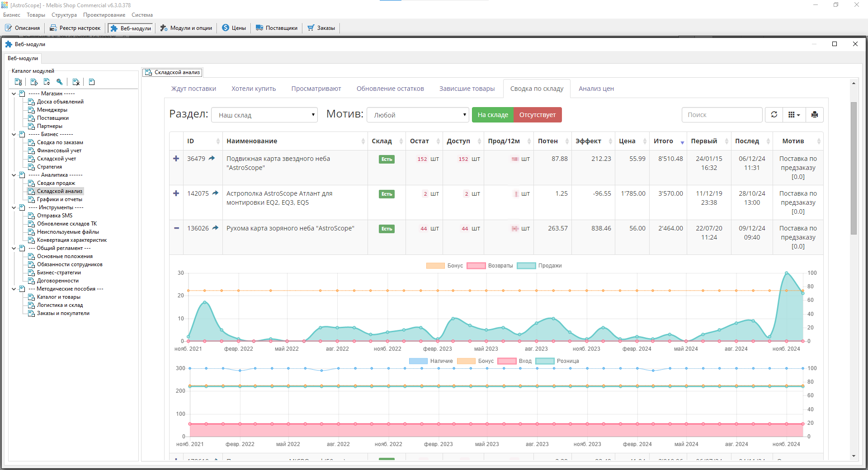
Task: Switch to the Зависшие товары tab
Action: pyautogui.click(x=467, y=89)
